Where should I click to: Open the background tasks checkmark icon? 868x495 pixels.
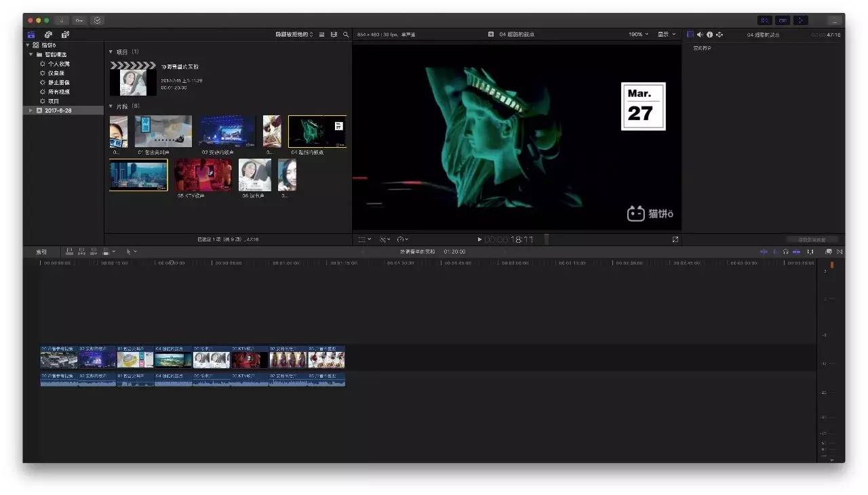tap(98, 20)
